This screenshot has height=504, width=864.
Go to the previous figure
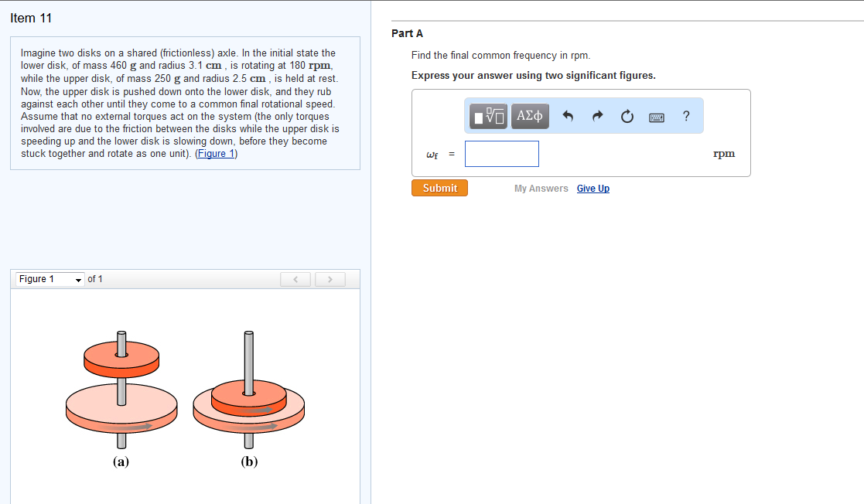295,279
